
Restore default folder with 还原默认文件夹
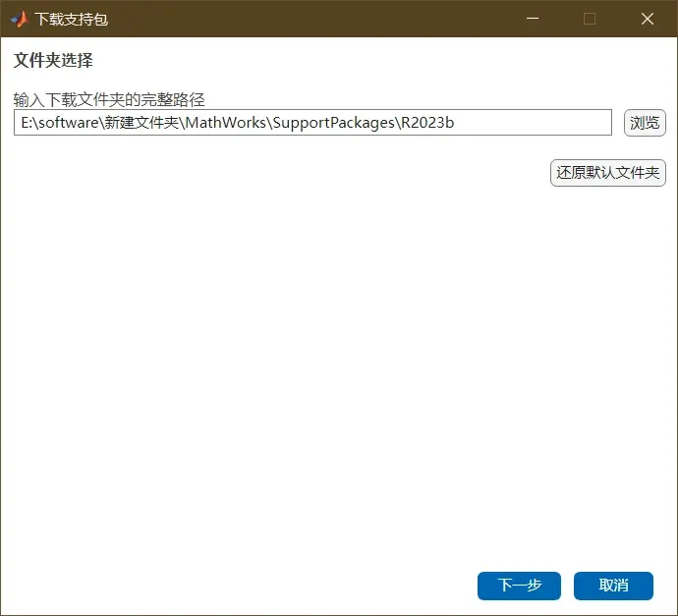[x=607, y=173]
